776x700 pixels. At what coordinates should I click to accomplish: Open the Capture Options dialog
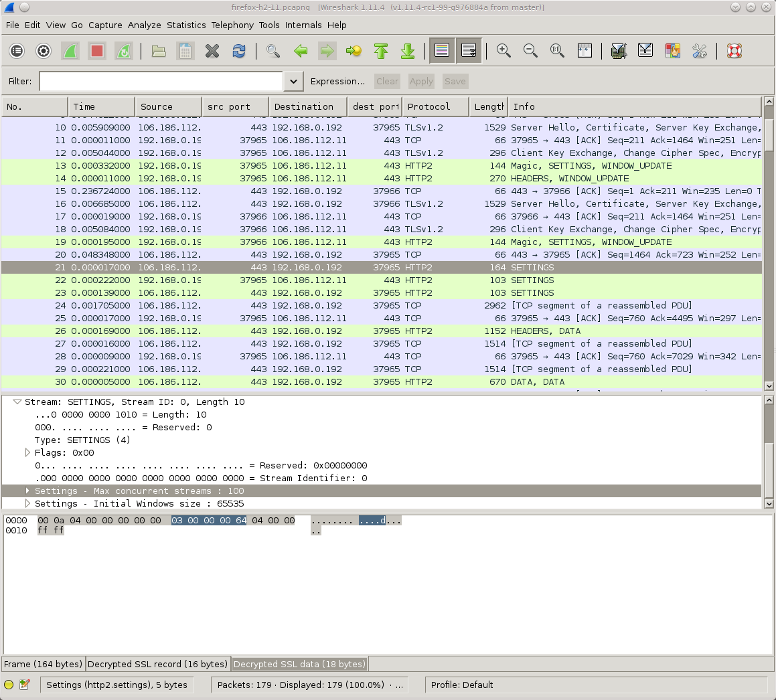tap(43, 50)
